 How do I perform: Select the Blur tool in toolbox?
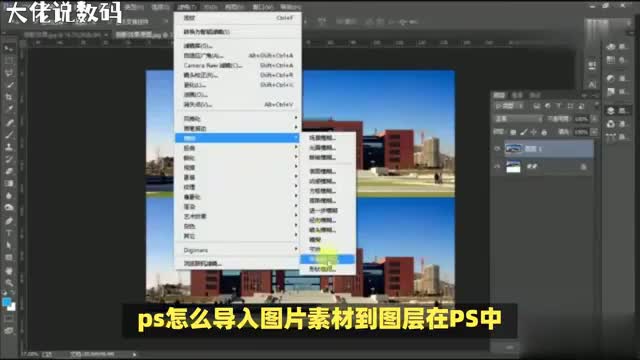[x=9, y=196]
